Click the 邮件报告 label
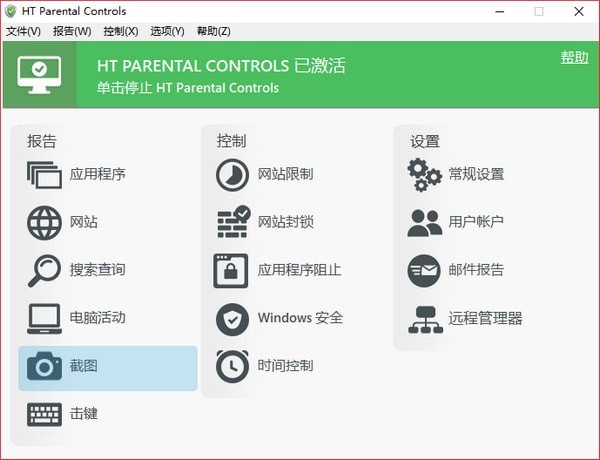Screen dimensions: 600x460 (476, 270)
